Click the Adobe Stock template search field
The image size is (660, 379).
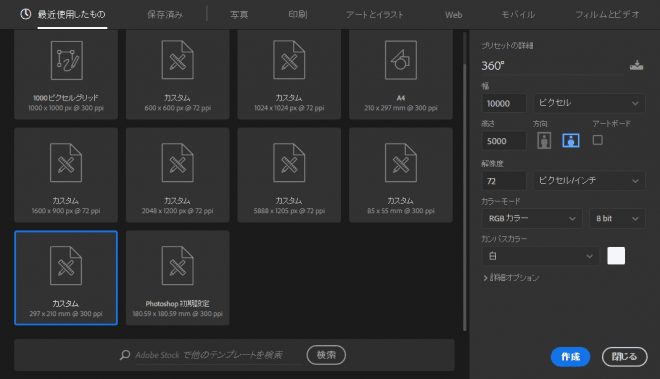coord(218,355)
